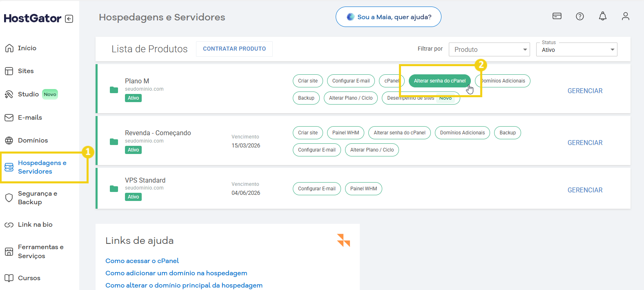Viewport: 644px width, 290px height.
Task: Go to Sites menu item
Action: pos(26,71)
